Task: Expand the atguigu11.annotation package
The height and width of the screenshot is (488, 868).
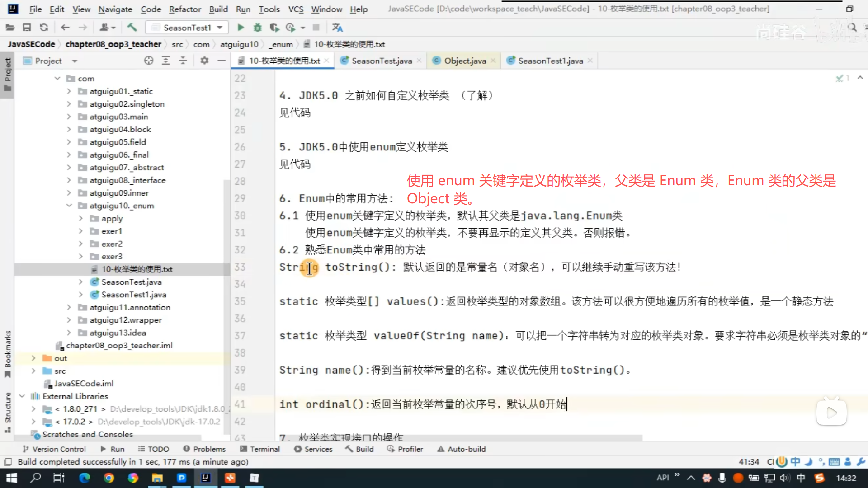Action: click(x=69, y=307)
